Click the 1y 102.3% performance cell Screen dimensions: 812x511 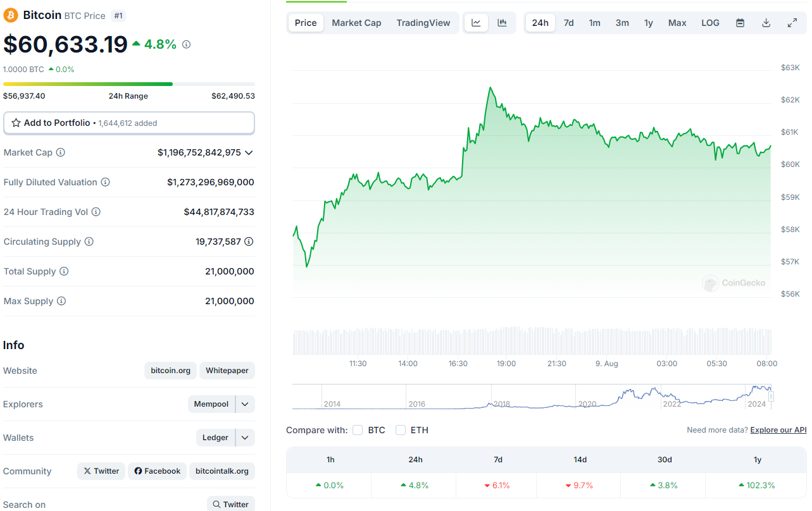758,485
